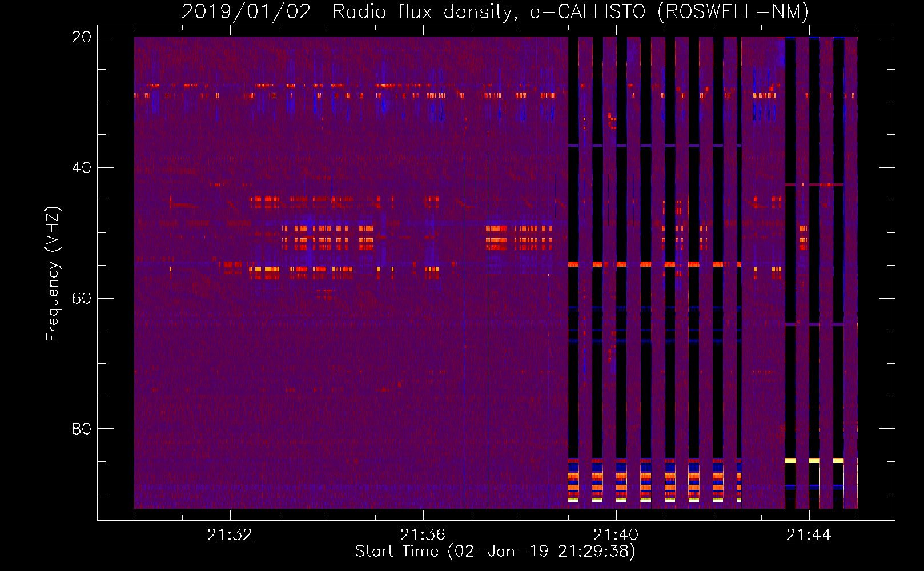
Task: Click the 21:36 time tick label
Action: pos(423,535)
